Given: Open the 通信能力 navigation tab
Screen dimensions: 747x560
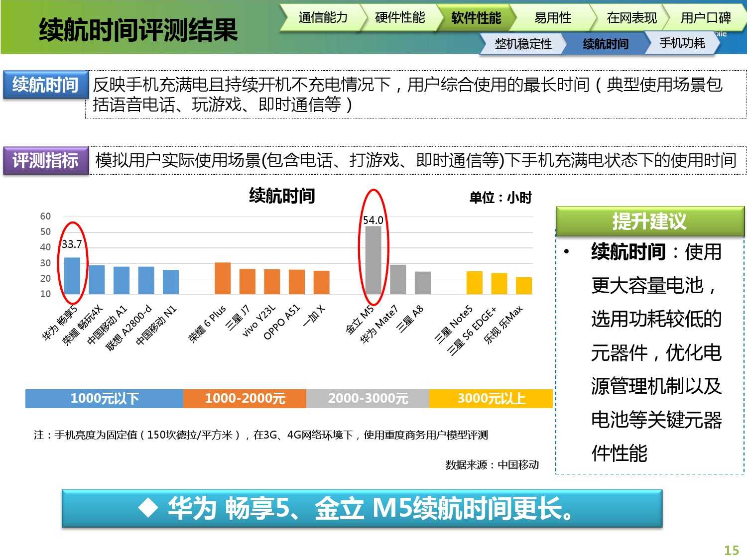Looking at the screenshot, I should (x=322, y=18).
